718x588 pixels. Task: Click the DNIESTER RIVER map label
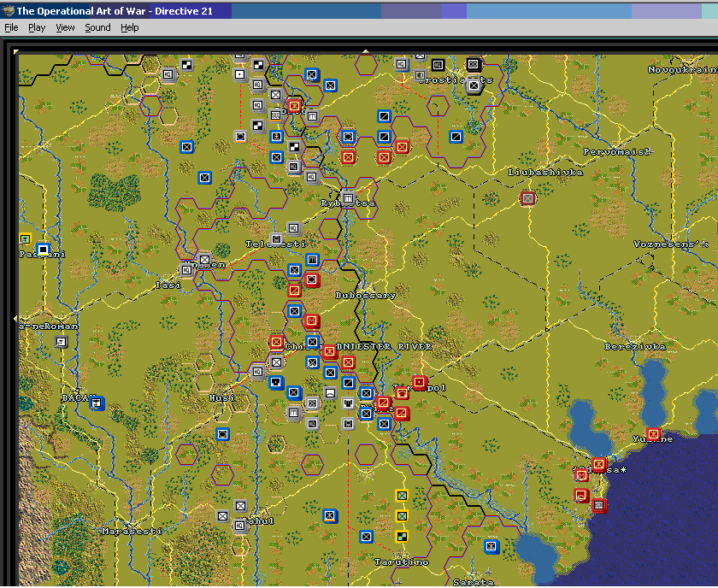tap(384, 347)
